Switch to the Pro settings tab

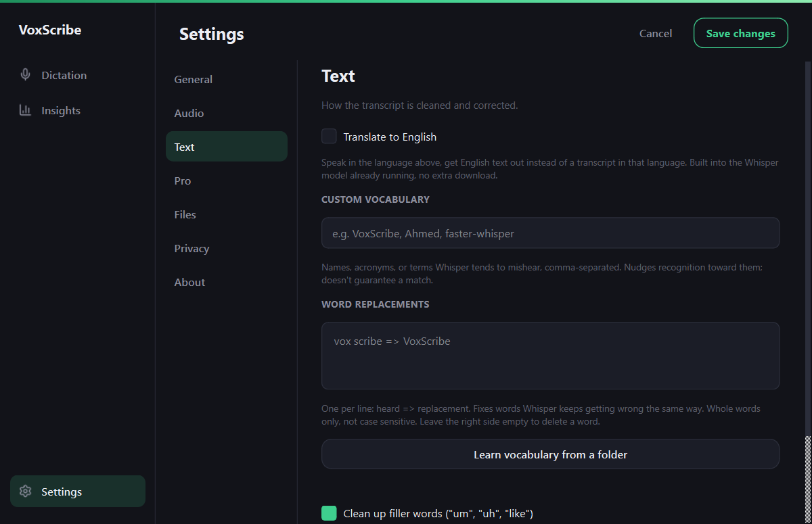point(227,181)
